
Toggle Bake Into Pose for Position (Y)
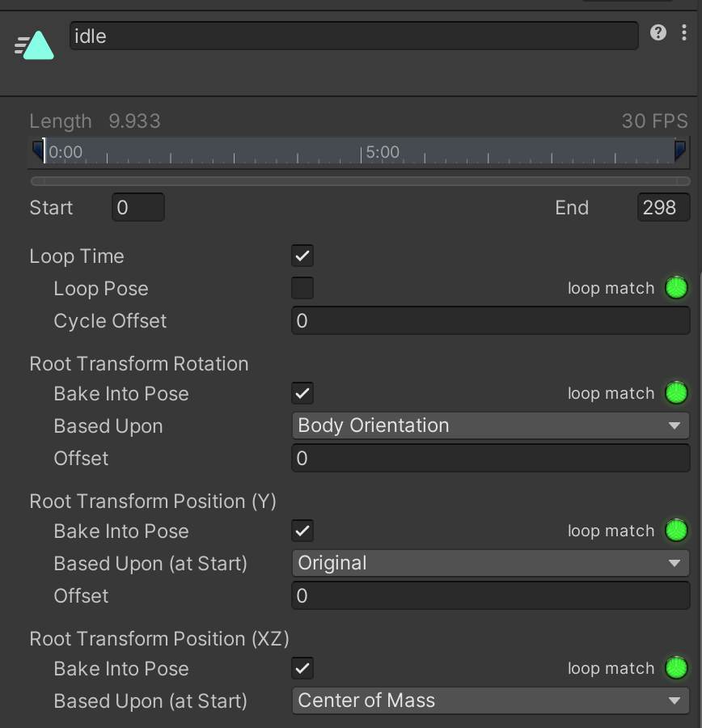(302, 531)
